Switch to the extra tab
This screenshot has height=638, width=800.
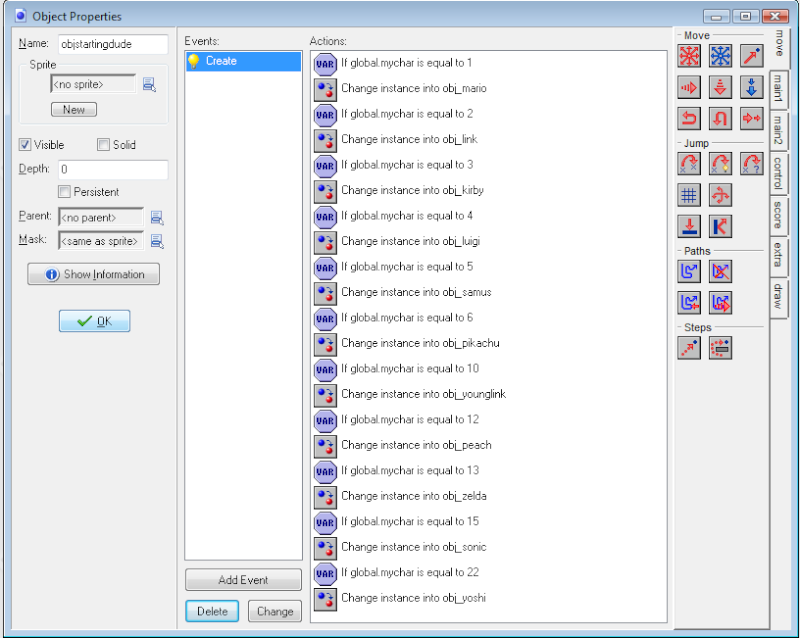pyautogui.click(x=778, y=255)
